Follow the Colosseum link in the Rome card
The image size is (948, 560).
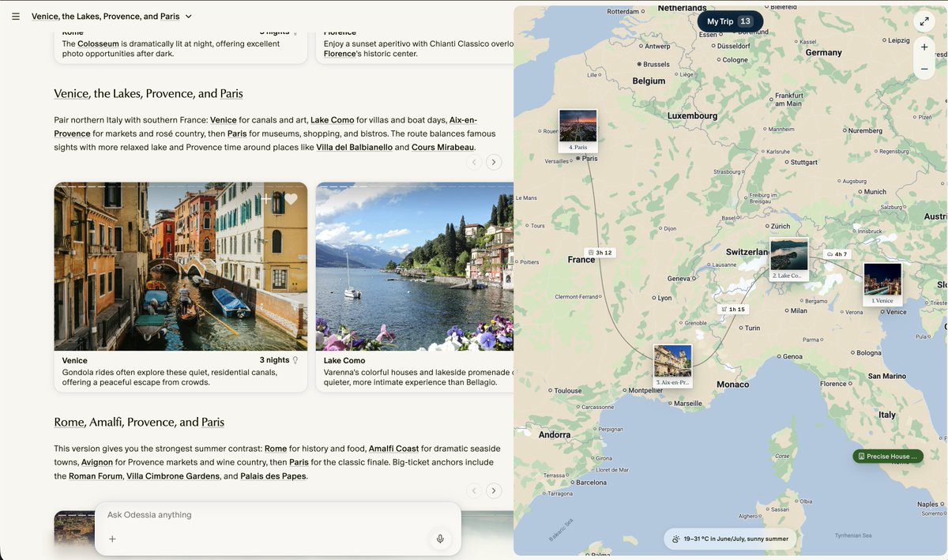[98, 44]
